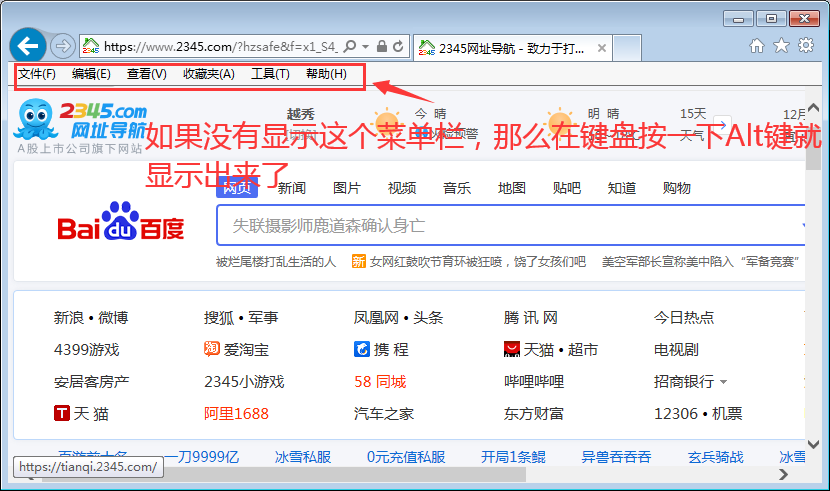Viewport: 830px width, 491px height.
Task: Expand the 招商银行 dropdown arrow
Action: coord(724,382)
